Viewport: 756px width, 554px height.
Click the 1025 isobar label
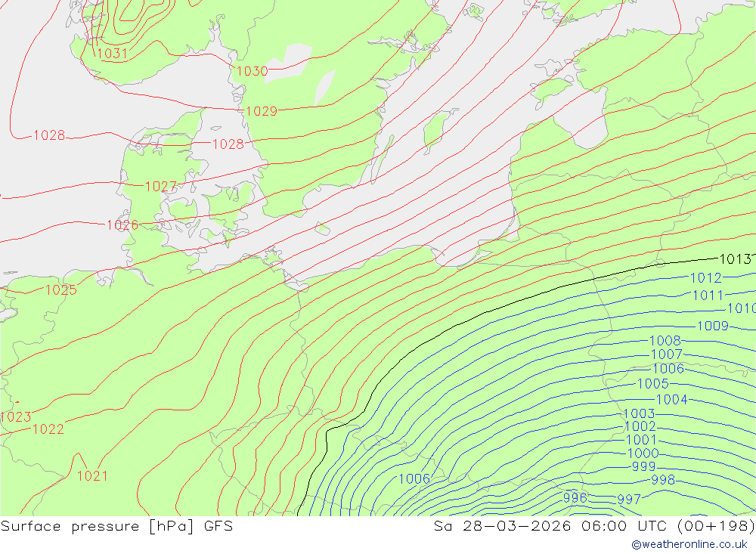click(60, 289)
